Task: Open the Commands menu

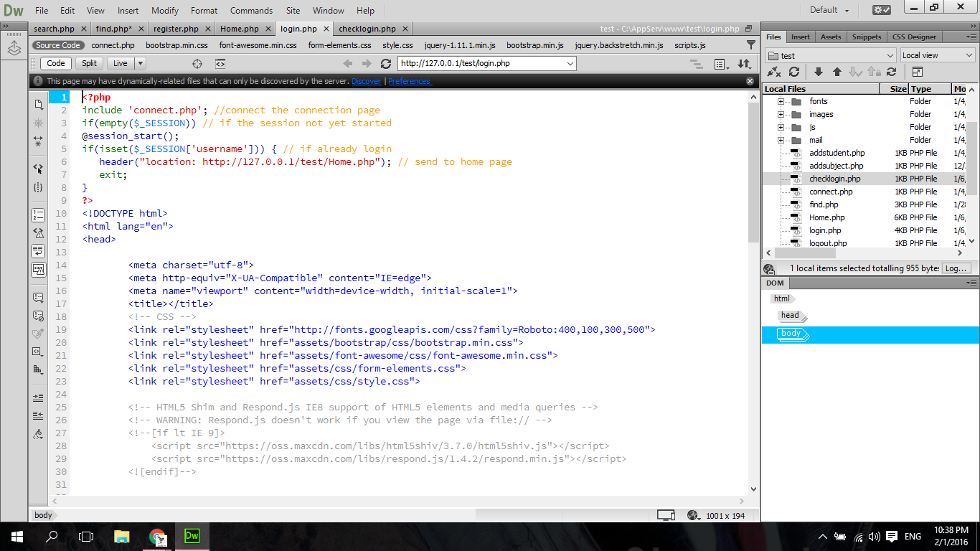Action: point(251,10)
